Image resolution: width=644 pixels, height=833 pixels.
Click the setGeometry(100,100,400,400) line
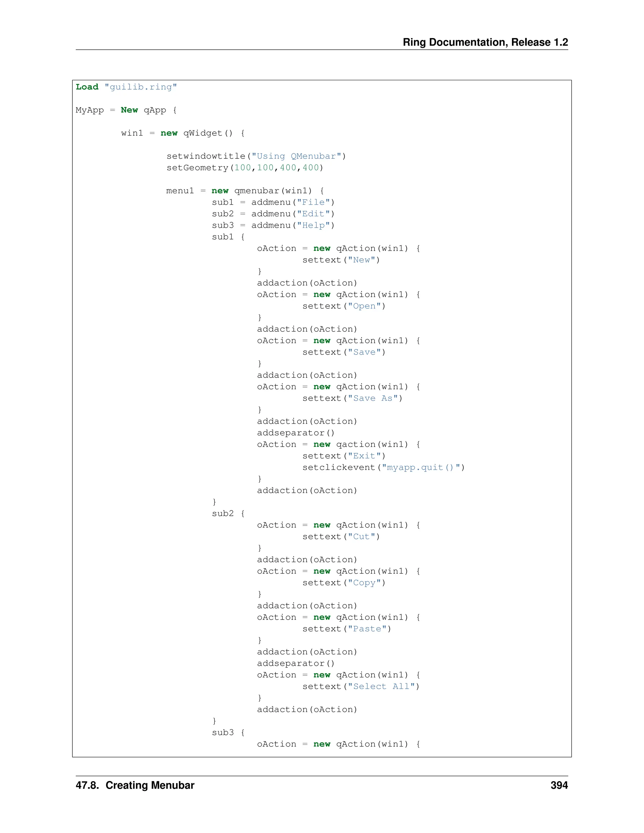coord(245,168)
